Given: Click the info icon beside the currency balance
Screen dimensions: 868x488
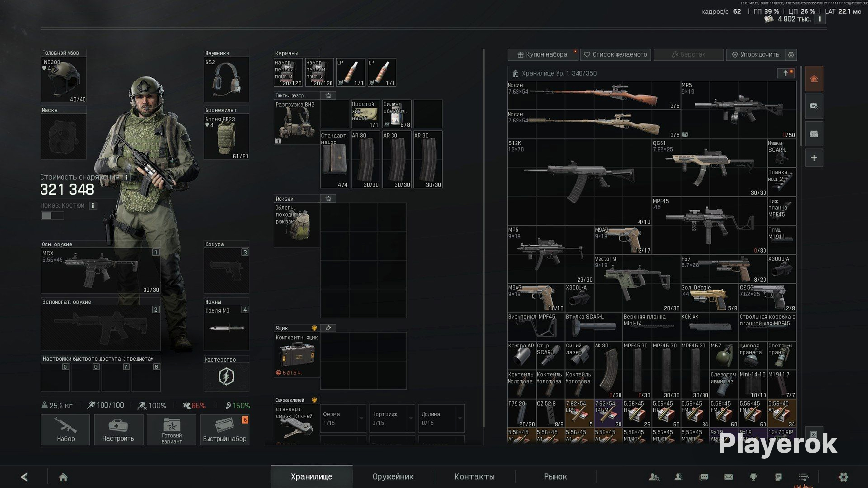Looking at the screenshot, I should click(x=820, y=20).
